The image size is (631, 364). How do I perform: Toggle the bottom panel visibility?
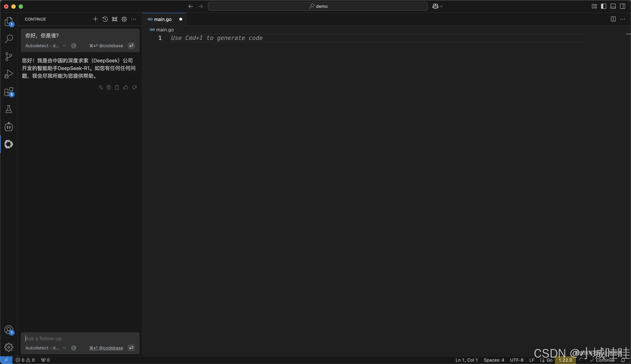[x=613, y=6]
